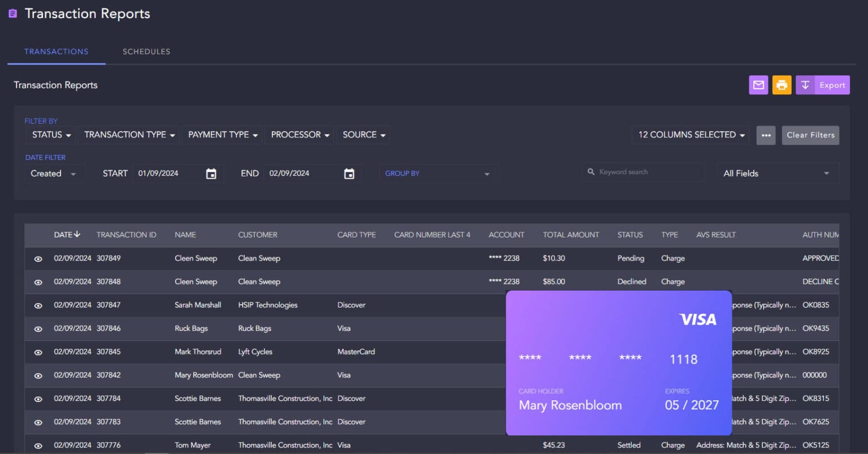Click the purple email report icon
The width and height of the screenshot is (868, 454).
pos(758,85)
